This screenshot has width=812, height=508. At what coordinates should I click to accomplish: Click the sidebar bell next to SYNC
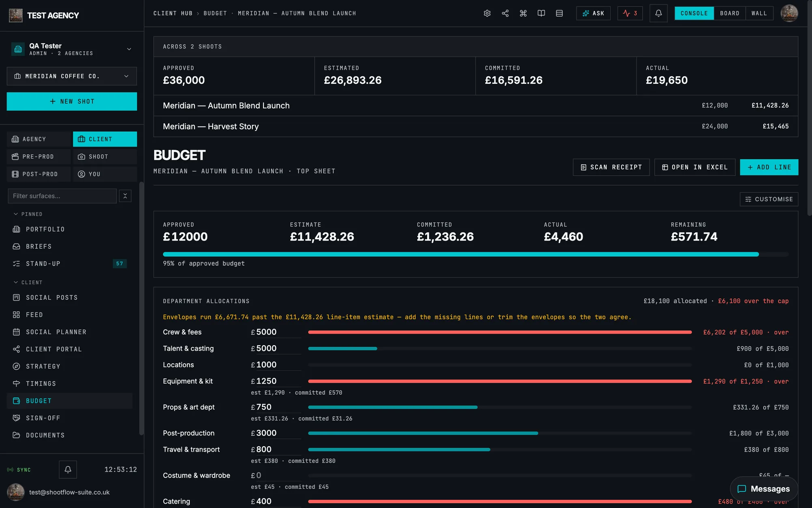(68, 469)
